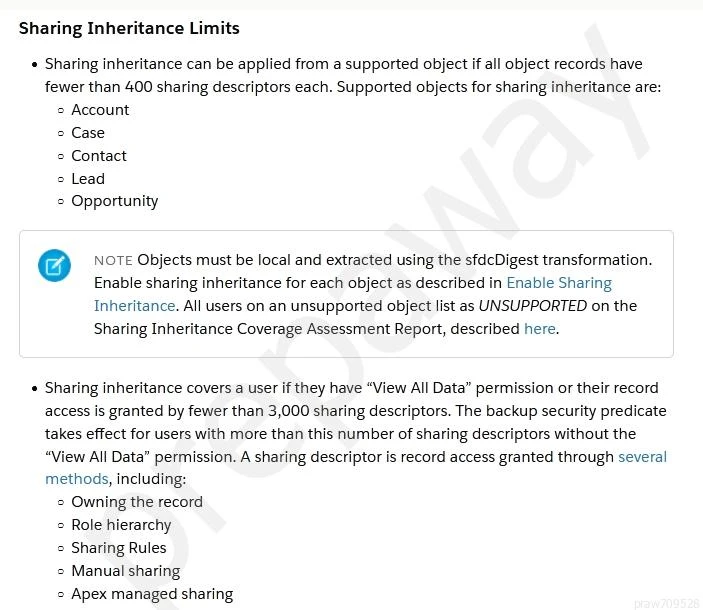Select the Role hierarchy bullet
This screenshot has width=703, height=610.
(x=121, y=525)
